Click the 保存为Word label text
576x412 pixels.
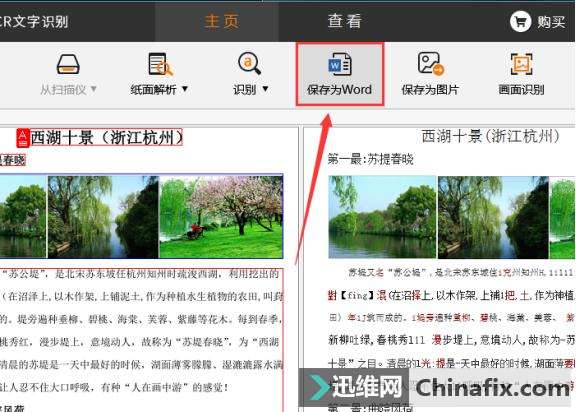coord(339,90)
